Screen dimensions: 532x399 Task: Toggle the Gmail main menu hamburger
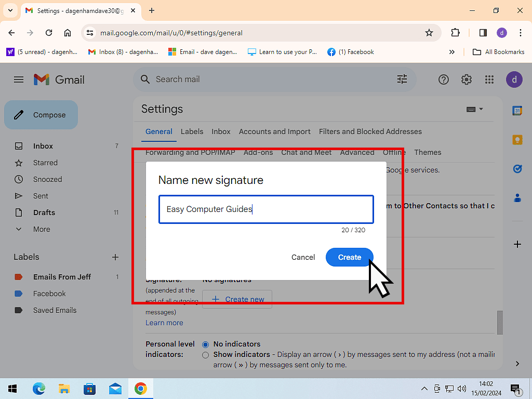click(x=19, y=79)
